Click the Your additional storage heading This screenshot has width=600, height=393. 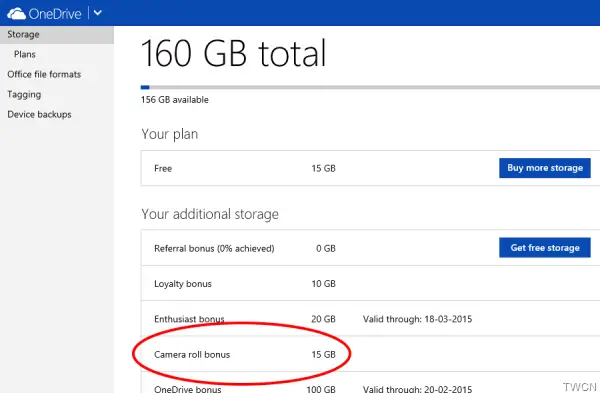[210, 214]
